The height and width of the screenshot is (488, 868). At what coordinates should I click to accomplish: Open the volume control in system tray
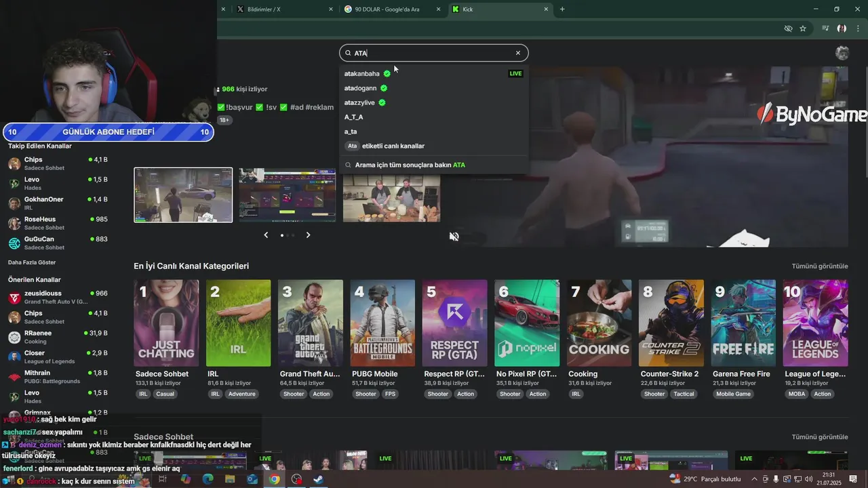pos(808,479)
